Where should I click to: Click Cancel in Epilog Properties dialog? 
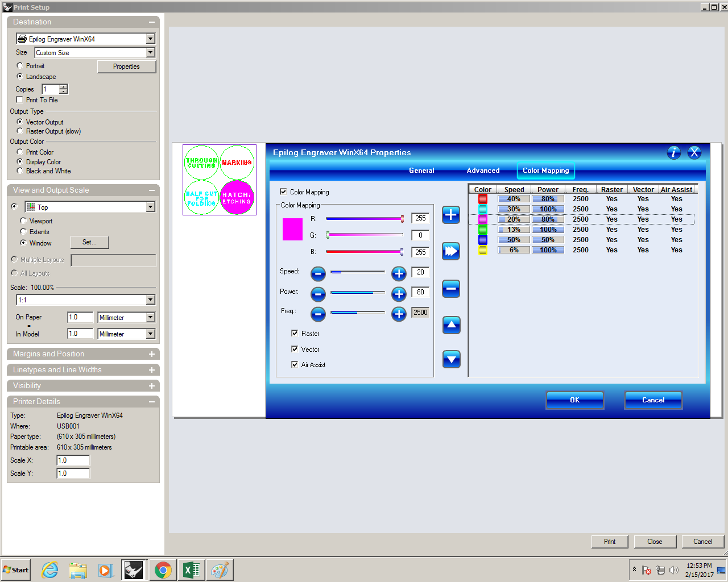point(653,400)
